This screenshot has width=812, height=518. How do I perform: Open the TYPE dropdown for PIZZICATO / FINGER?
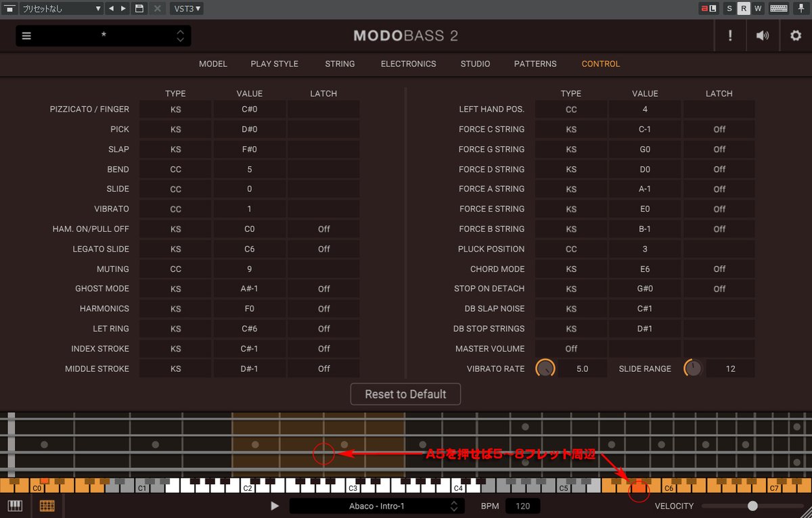click(x=175, y=109)
